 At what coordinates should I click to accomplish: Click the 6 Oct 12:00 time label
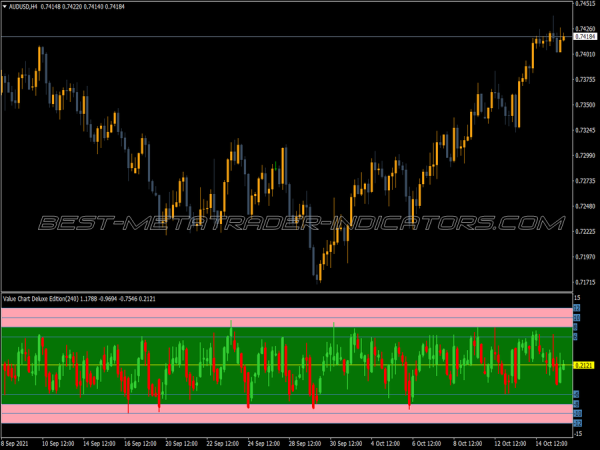pos(427,444)
